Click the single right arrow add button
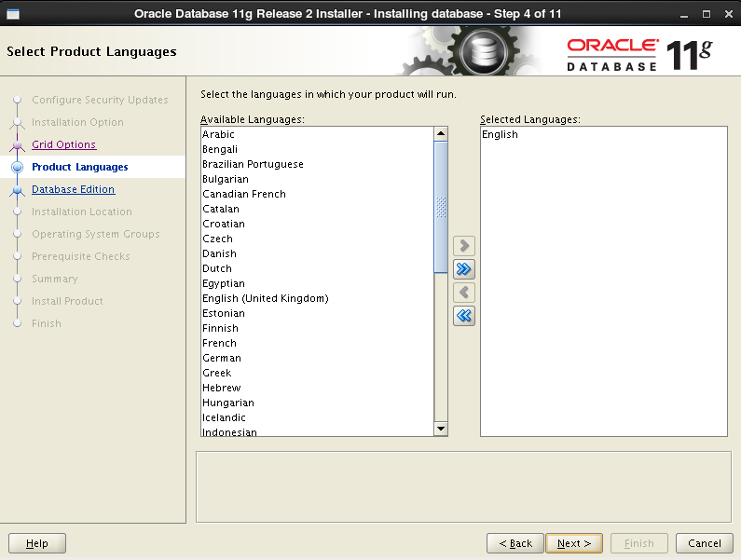Image resolution: width=741 pixels, height=560 pixels. click(x=464, y=246)
